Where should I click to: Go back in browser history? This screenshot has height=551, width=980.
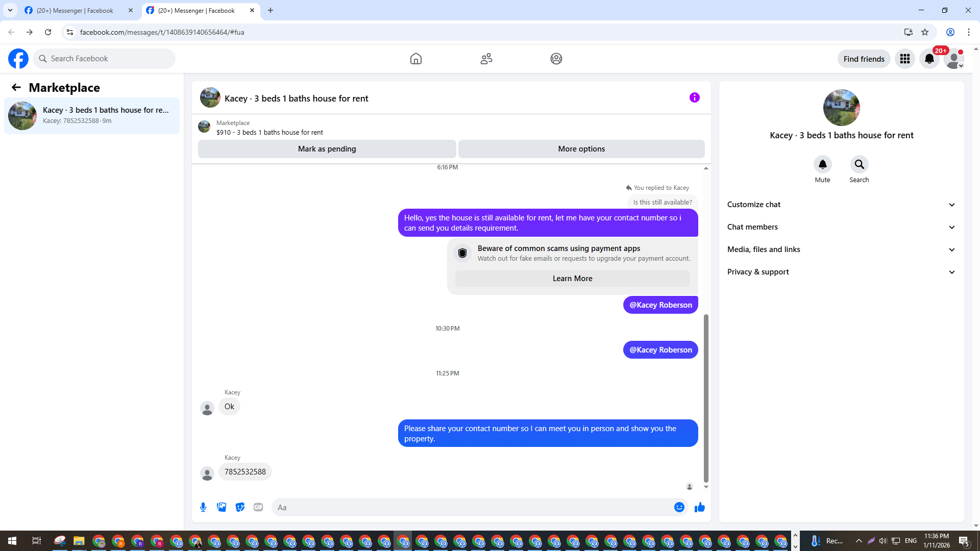click(x=11, y=32)
